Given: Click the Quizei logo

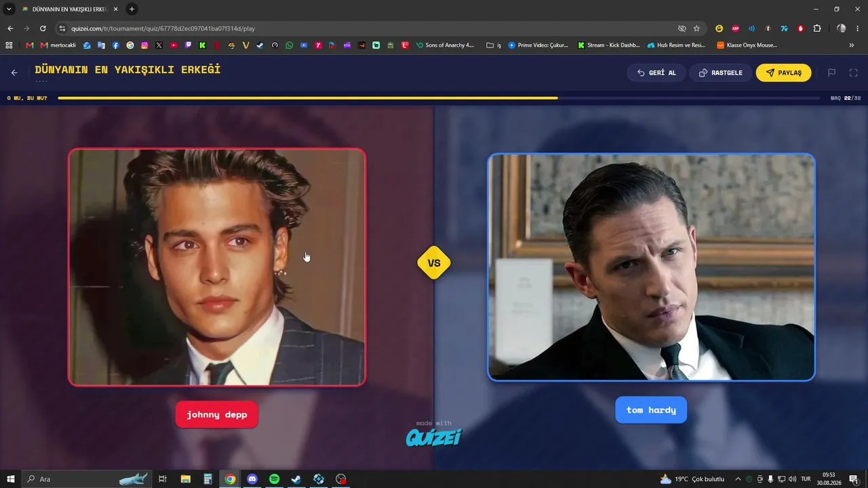Looking at the screenshot, I should (x=434, y=437).
